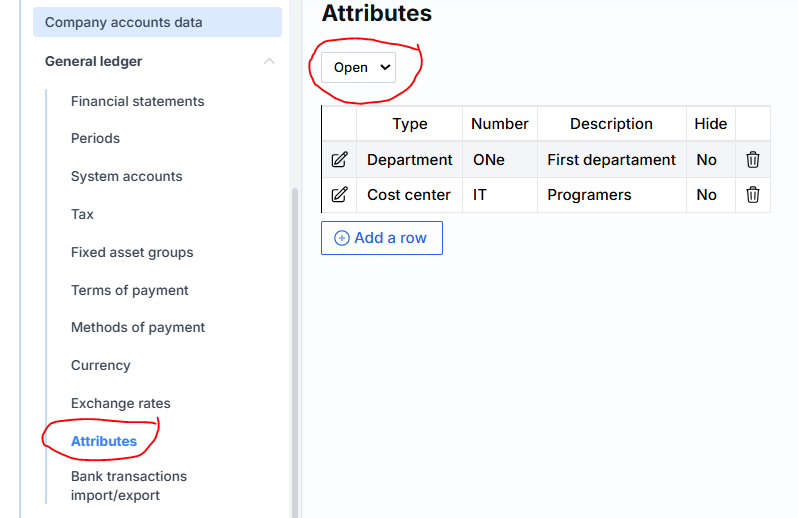Open the Periods page

[95, 138]
